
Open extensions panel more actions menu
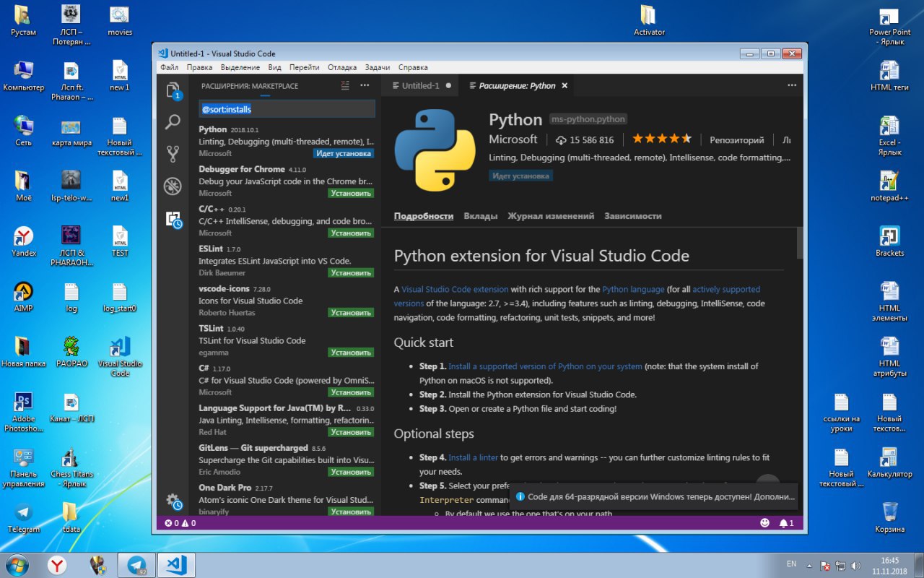365,85
